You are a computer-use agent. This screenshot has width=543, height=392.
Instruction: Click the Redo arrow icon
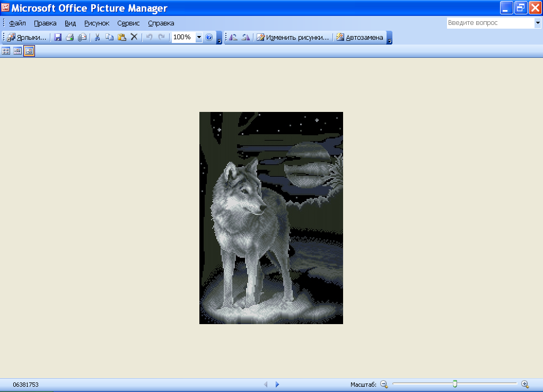click(161, 37)
